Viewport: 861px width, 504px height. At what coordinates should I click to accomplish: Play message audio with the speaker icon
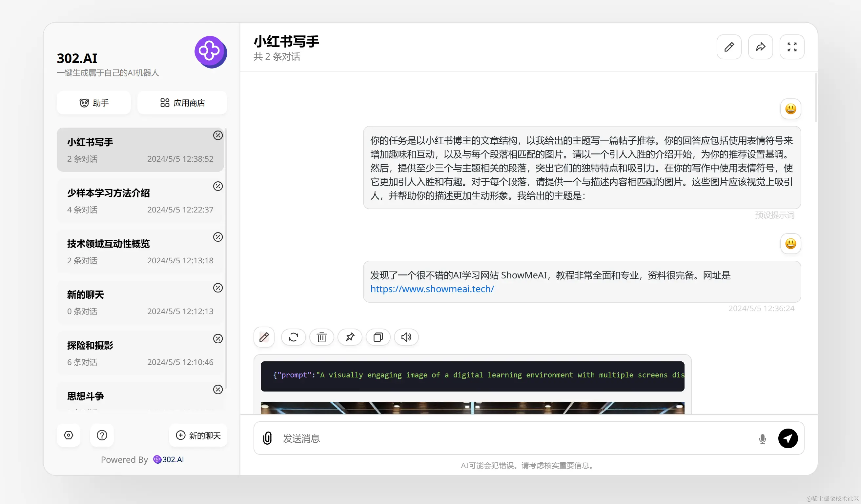click(406, 337)
